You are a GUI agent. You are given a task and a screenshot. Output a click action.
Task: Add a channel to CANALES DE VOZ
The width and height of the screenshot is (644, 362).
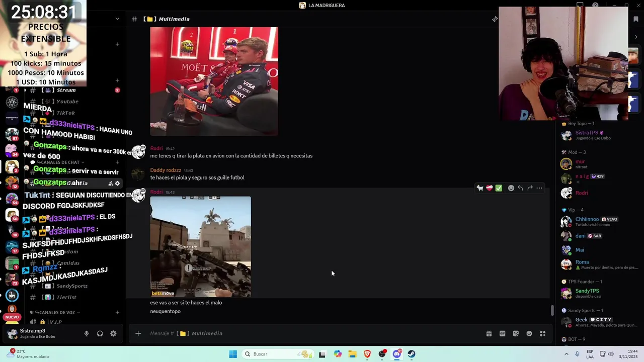pos(117,312)
